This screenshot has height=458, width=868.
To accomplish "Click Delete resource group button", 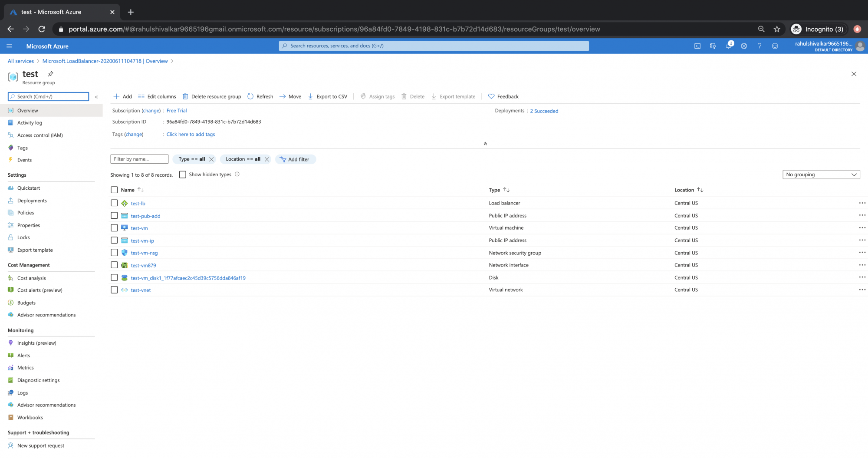I will point(212,96).
